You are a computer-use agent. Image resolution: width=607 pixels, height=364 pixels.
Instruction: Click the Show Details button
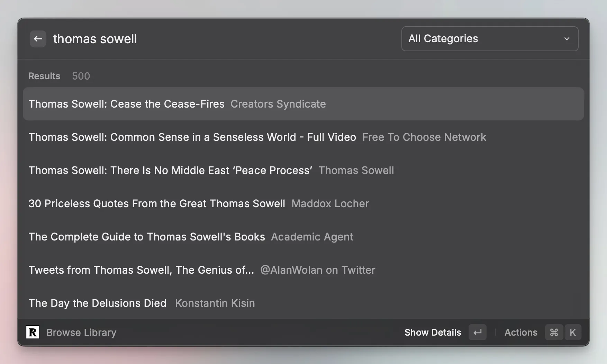433,333
